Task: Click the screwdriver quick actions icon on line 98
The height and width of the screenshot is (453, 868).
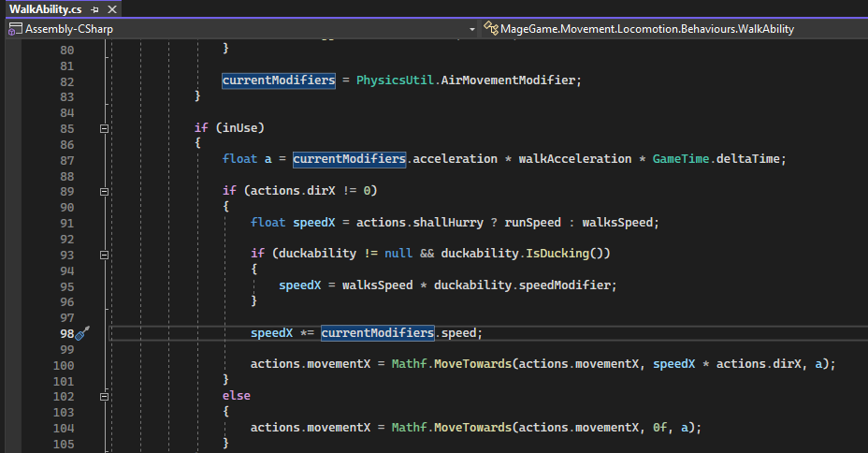Action: 82,333
